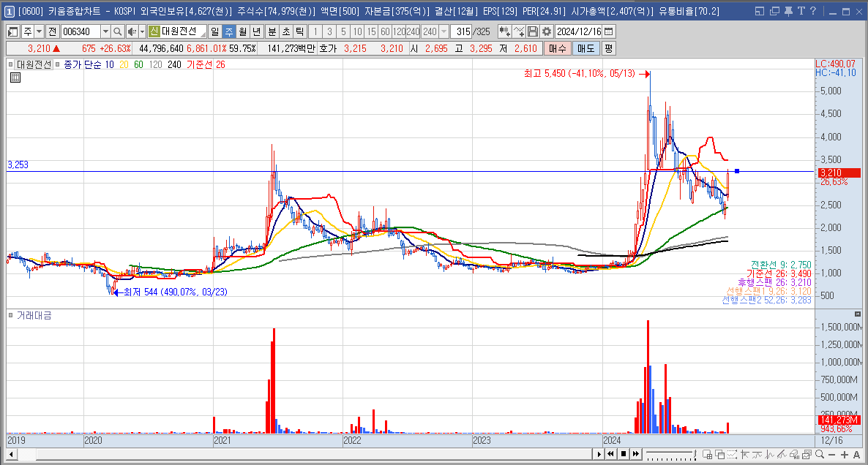
Task: Click the eraser delete drawings icon
Action: [x=794, y=455]
